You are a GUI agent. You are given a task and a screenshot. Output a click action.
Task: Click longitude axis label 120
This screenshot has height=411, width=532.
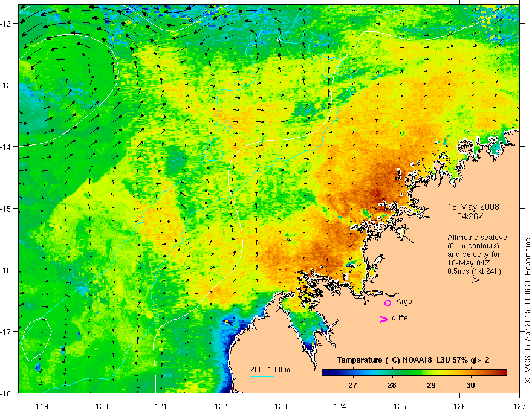point(102,407)
